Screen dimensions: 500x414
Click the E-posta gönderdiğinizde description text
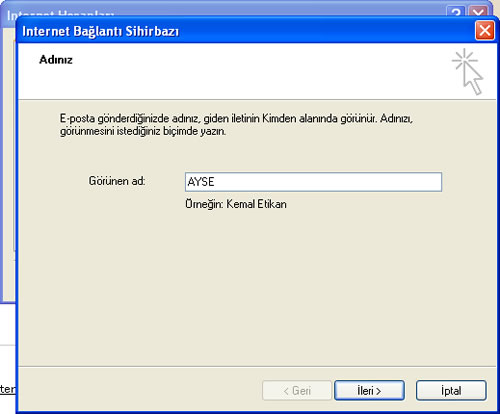[x=236, y=125]
